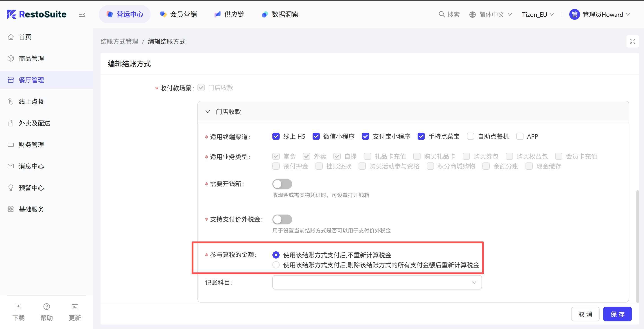
Task: Go to the 结账方式管理 breadcrumb link
Action: click(119, 42)
